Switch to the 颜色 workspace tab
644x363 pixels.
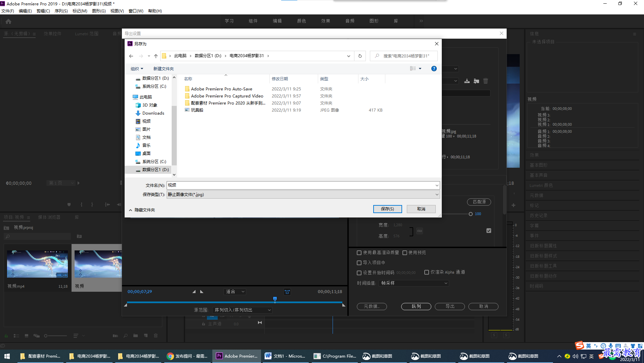301,21
